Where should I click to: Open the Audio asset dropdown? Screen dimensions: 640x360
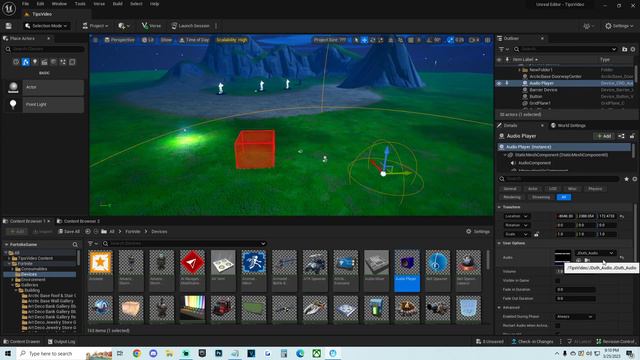coord(595,253)
